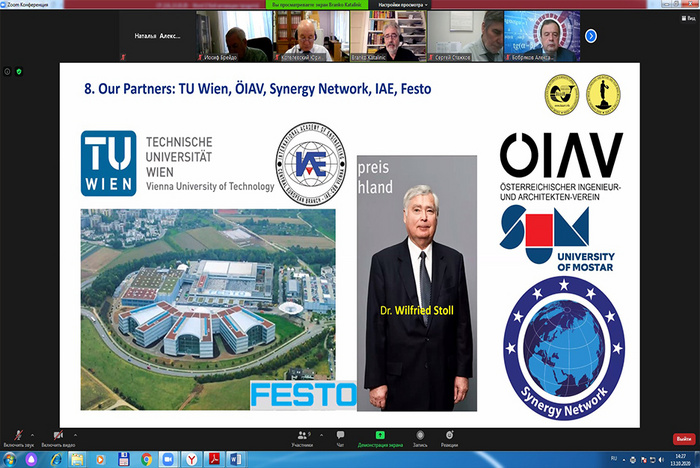The width and height of the screenshot is (700, 468).
Task: Click the FESTO logo on the slide
Action: [x=304, y=395]
